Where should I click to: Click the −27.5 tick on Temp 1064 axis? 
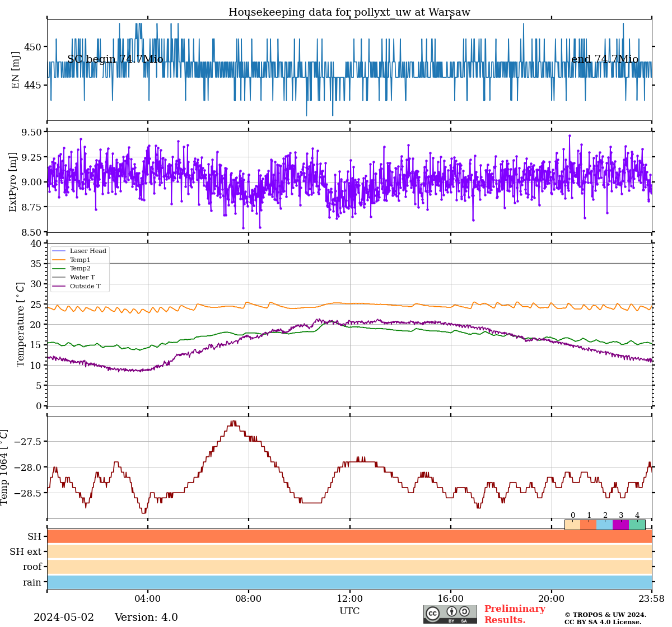tap(27, 442)
